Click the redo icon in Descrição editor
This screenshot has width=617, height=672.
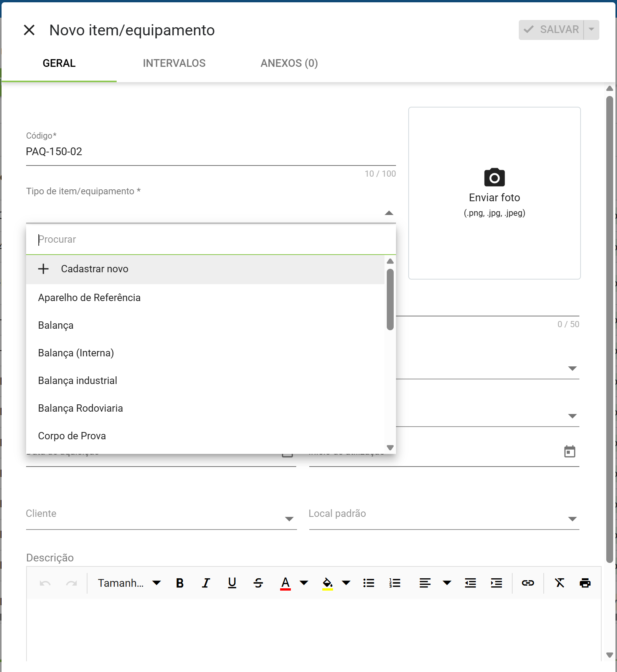point(71,583)
